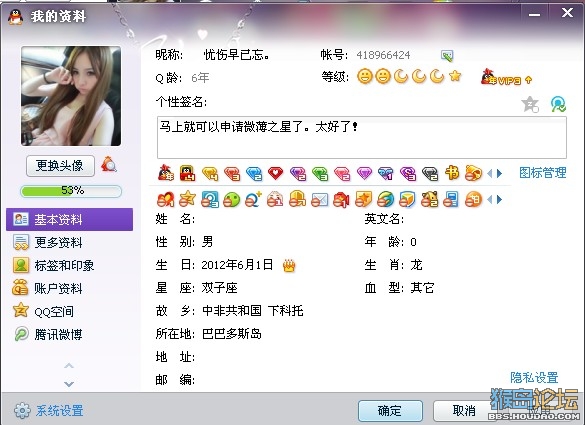Viewport: 585px width, 425px height.
Task: Click the second row's right arrow
Action: point(500,200)
